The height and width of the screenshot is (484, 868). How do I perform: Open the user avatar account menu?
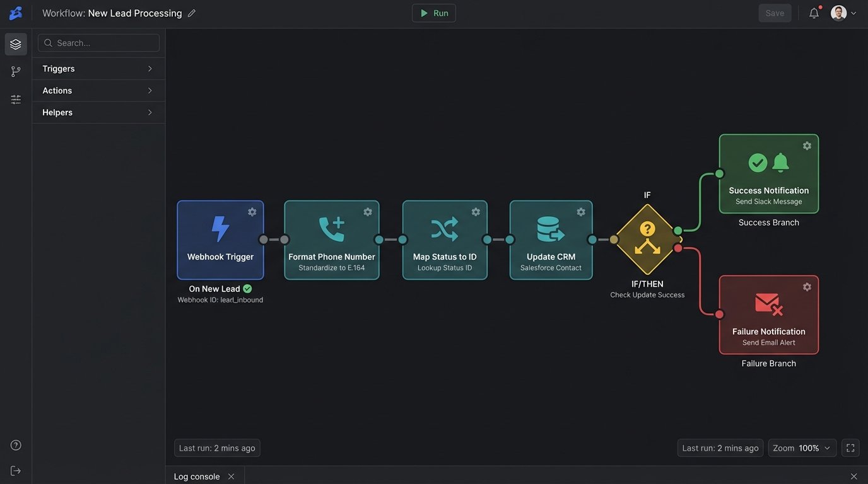point(839,11)
